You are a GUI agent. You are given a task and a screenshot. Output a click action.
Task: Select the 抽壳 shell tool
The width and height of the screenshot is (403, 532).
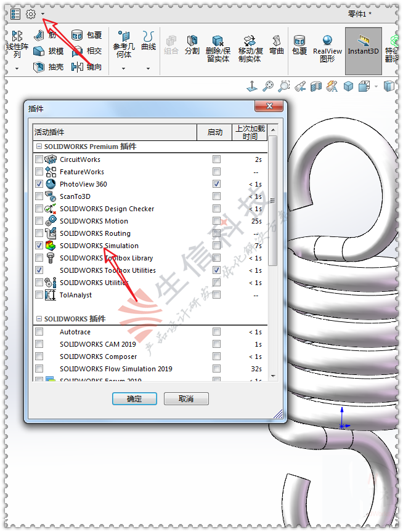49,67
